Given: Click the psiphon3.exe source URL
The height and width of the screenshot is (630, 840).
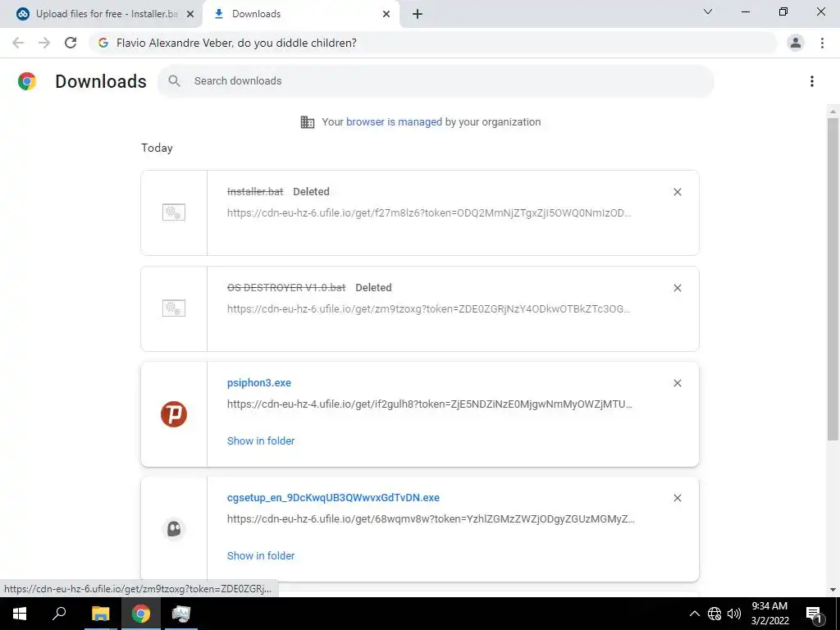Looking at the screenshot, I should [x=430, y=404].
